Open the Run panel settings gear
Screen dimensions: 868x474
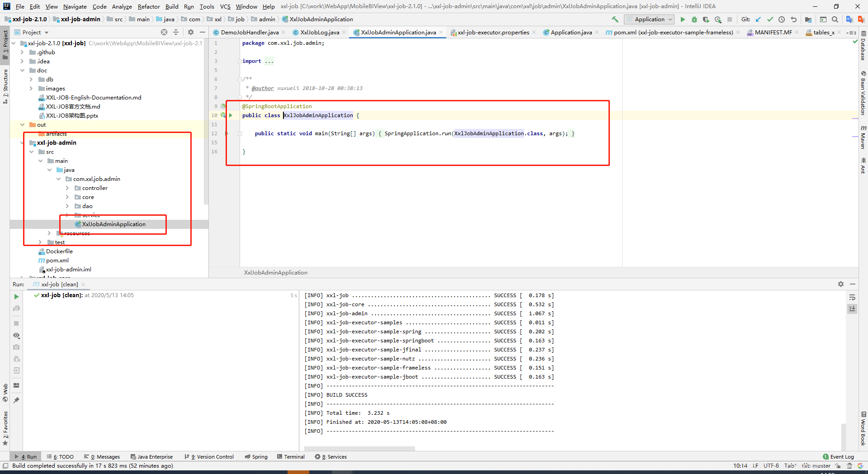(x=841, y=284)
